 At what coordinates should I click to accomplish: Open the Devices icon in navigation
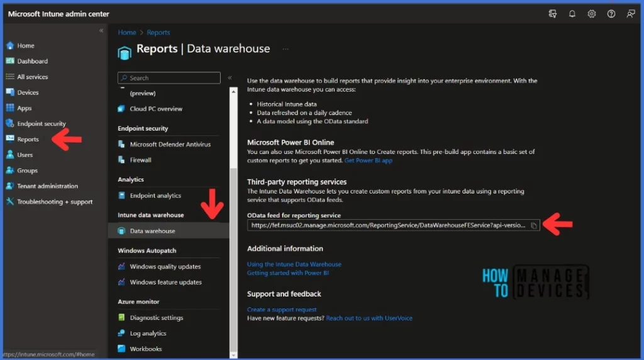[10, 92]
